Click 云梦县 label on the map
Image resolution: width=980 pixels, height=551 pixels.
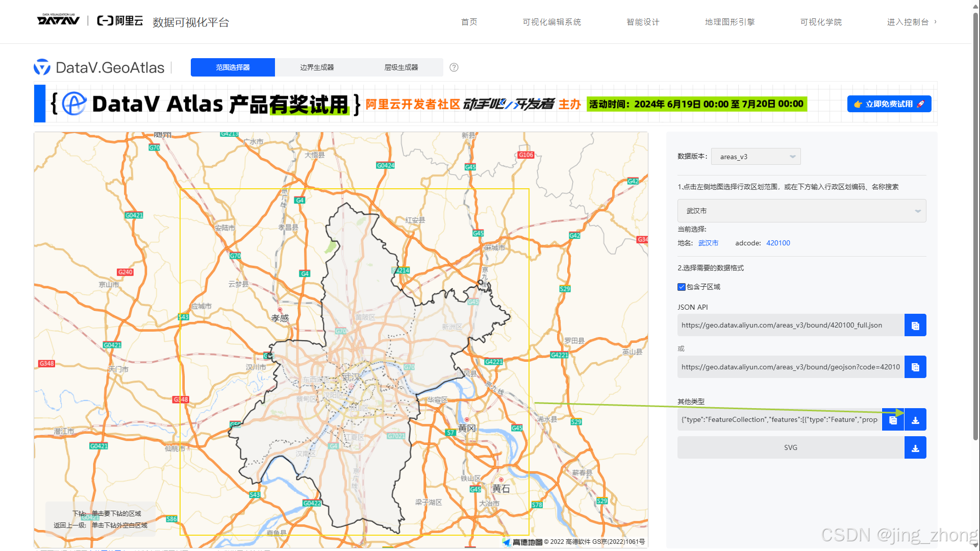click(238, 284)
